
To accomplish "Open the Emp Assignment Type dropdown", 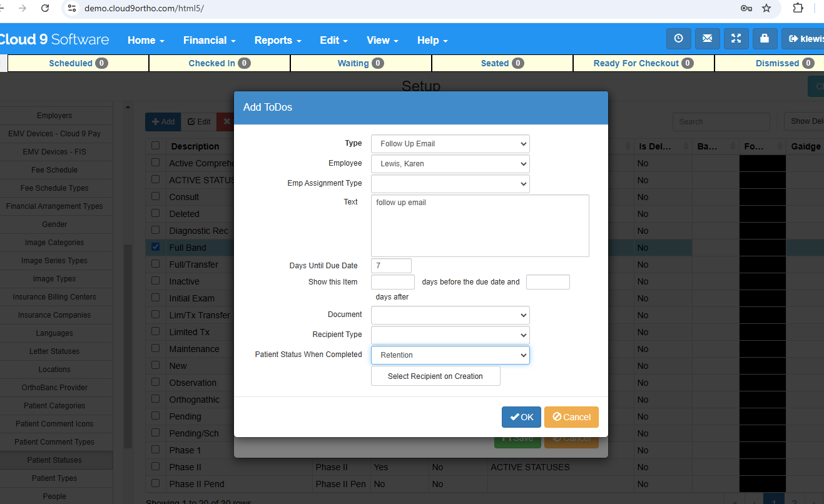I will pos(450,184).
